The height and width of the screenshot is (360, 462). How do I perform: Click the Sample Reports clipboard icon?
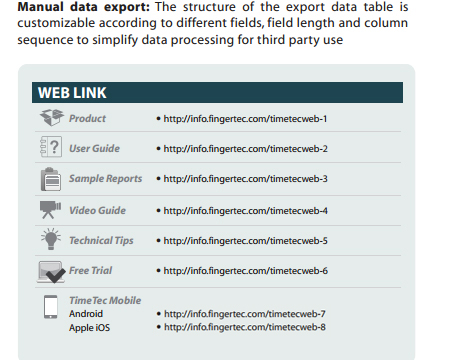(51, 179)
